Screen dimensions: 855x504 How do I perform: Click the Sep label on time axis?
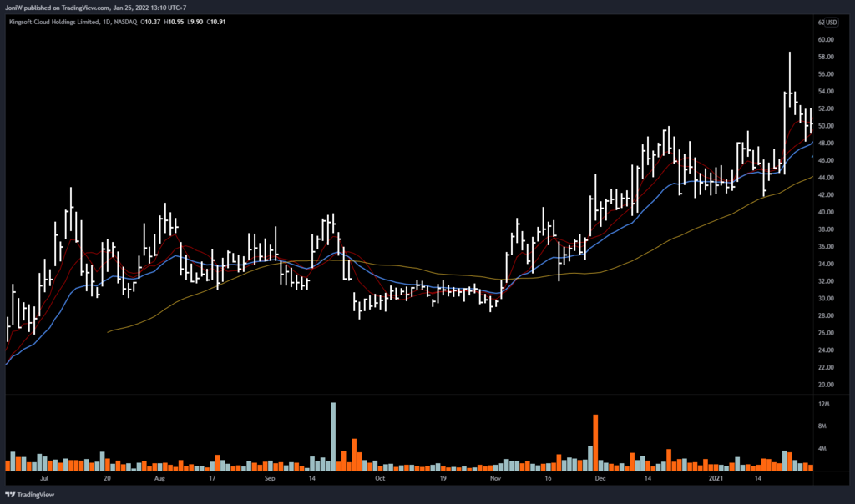coord(270,480)
